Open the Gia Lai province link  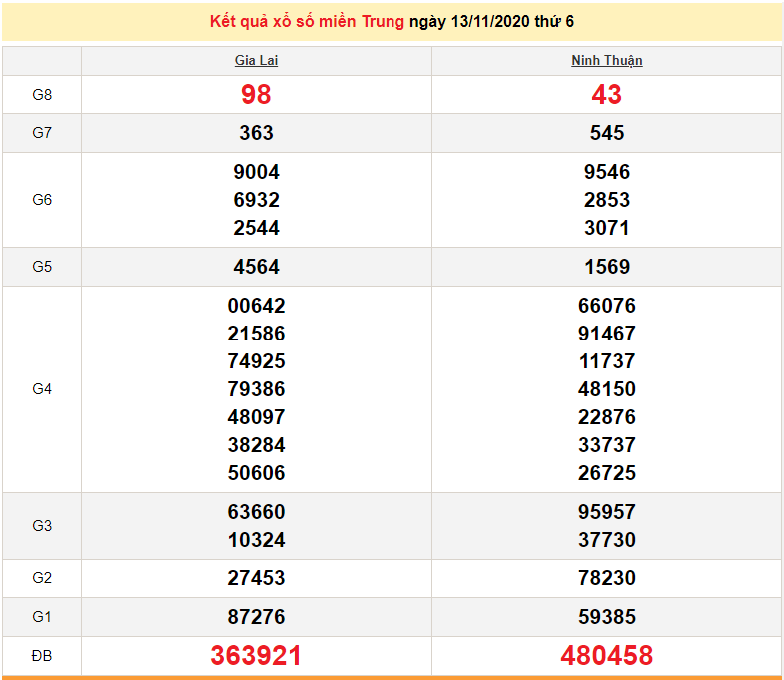pos(256,61)
